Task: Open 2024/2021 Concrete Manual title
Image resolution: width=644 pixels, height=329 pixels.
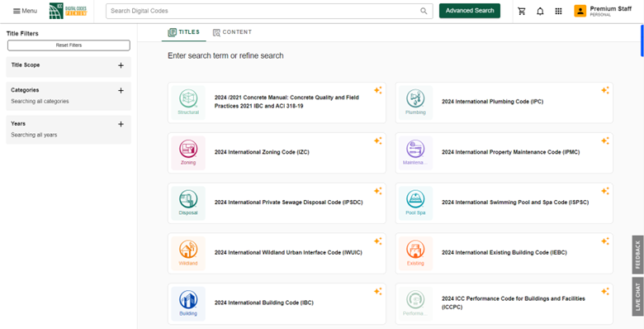Action: (286, 102)
